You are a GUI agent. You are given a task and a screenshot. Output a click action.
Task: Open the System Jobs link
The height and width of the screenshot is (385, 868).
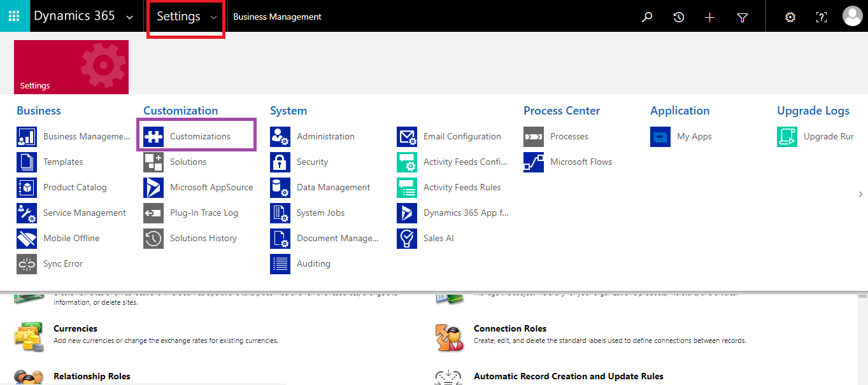[x=321, y=213]
